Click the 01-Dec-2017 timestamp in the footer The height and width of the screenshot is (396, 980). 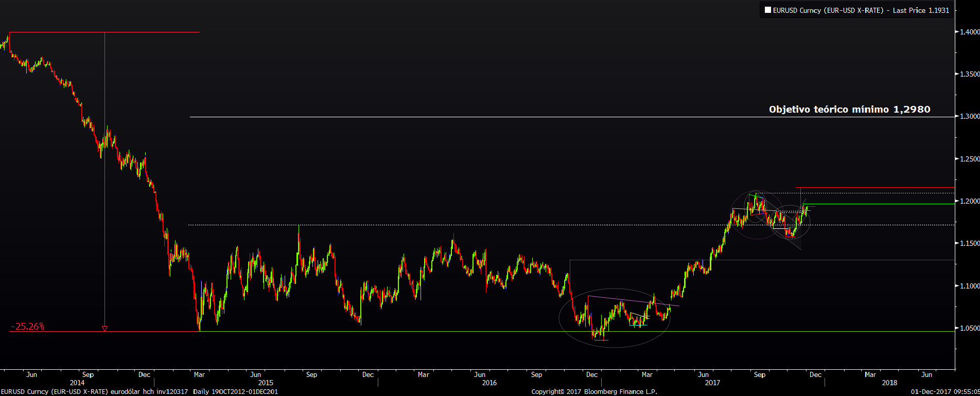[944, 392]
